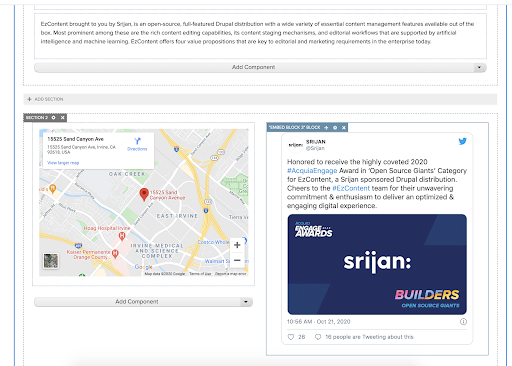The width and height of the screenshot is (512, 366).
Task: Open the tweet info circle icon
Action: 463,322
